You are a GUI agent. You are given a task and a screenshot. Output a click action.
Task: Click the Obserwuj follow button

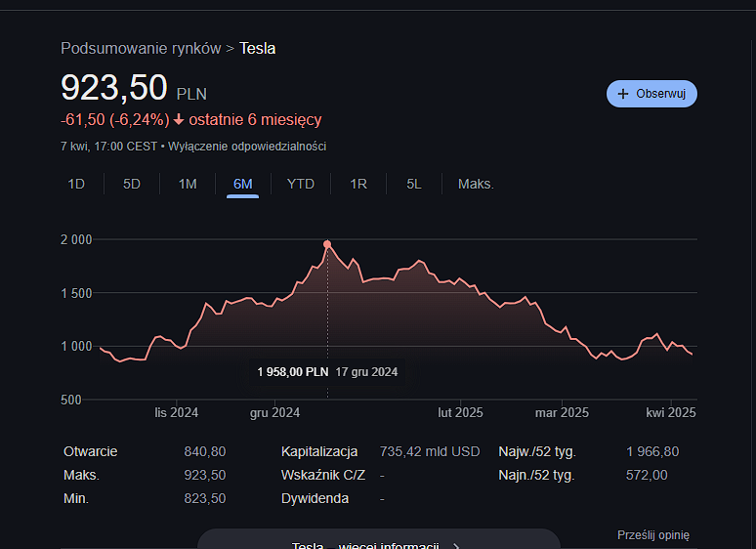click(x=651, y=94)
